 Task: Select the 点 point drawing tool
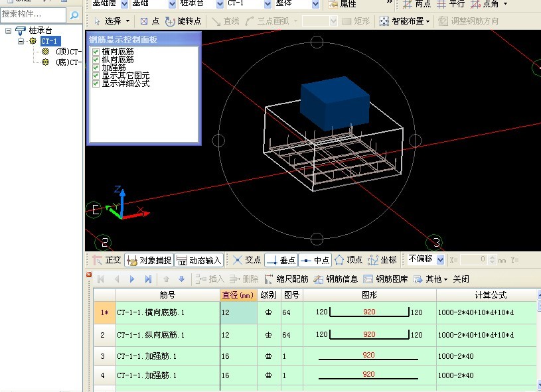click(x=150, y=21)
